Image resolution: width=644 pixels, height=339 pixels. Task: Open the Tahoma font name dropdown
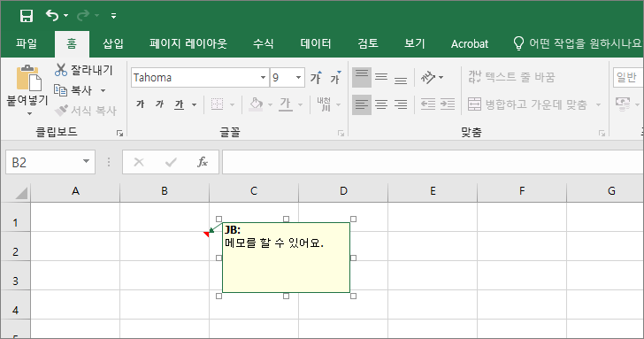tap(263, 78)
